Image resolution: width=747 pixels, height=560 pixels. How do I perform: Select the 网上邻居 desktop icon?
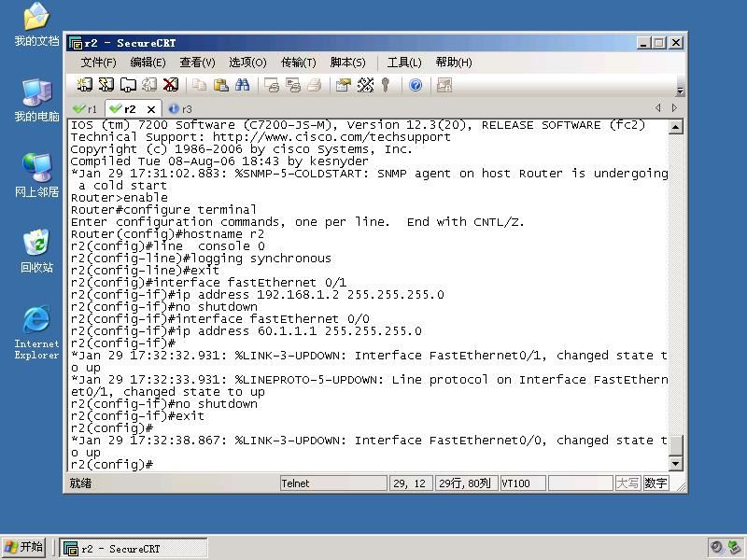(x=36, y=175)
